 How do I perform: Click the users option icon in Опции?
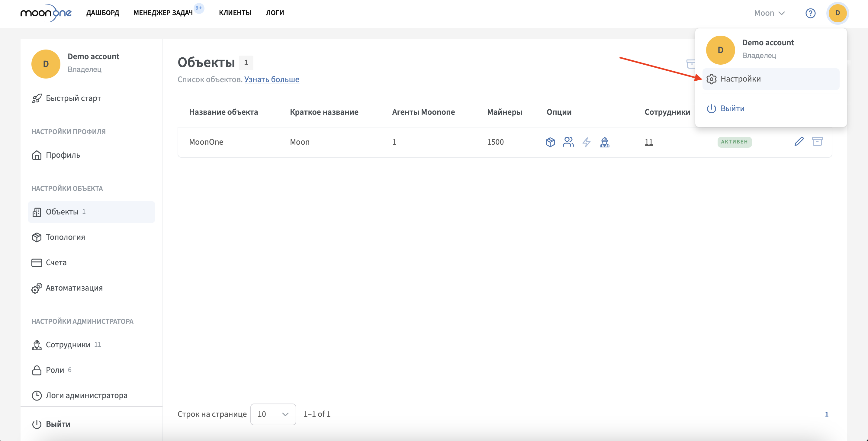[568, 142]
